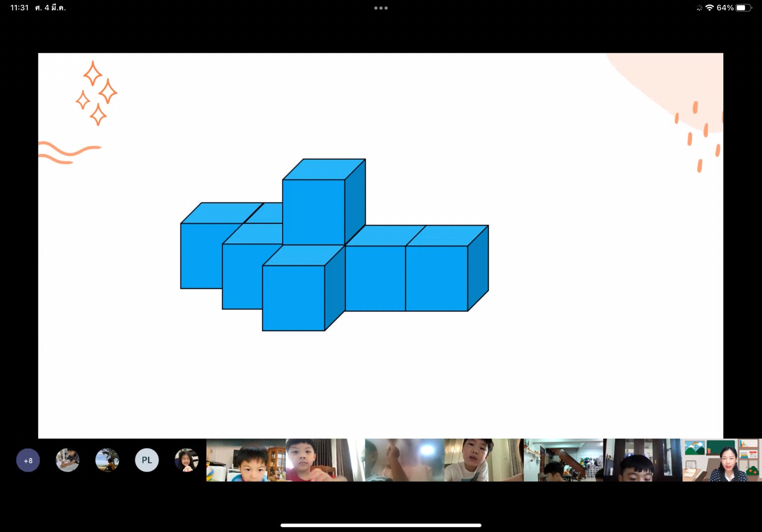Tap the round avatar with beach scenery
The image size is (762, 532).
pos(107,460)
